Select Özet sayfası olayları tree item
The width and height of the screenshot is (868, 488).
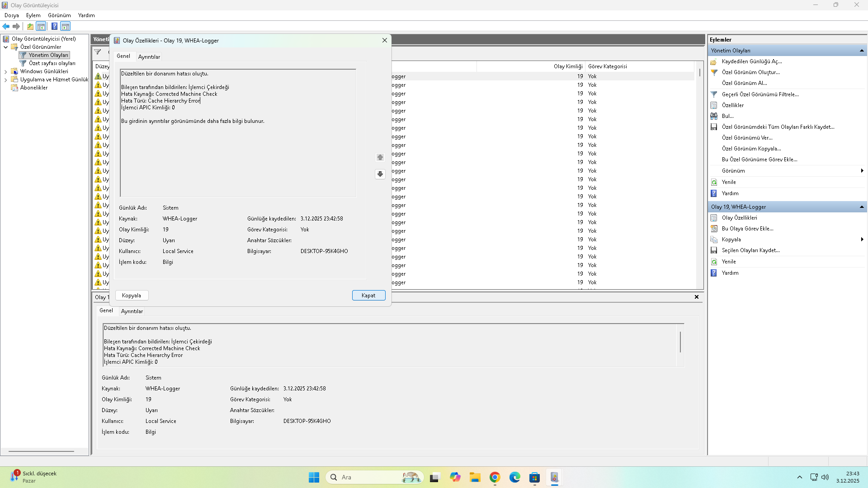tap(52, 63)
